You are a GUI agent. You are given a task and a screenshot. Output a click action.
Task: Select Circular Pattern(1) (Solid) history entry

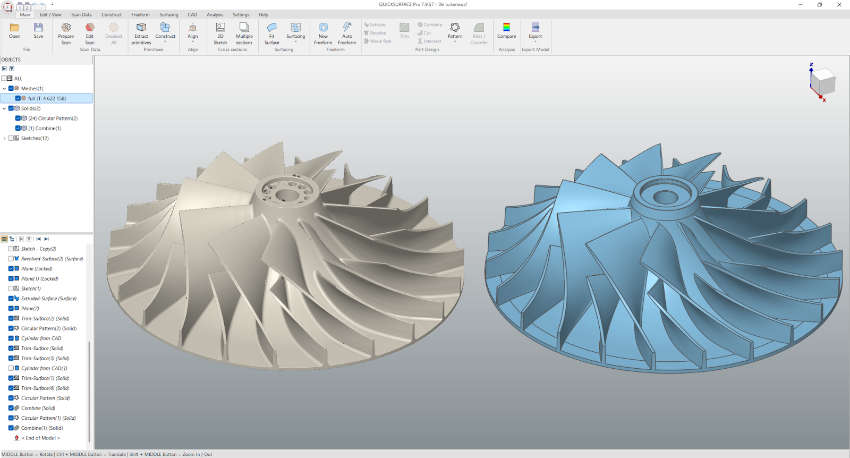tap(49, 418)
